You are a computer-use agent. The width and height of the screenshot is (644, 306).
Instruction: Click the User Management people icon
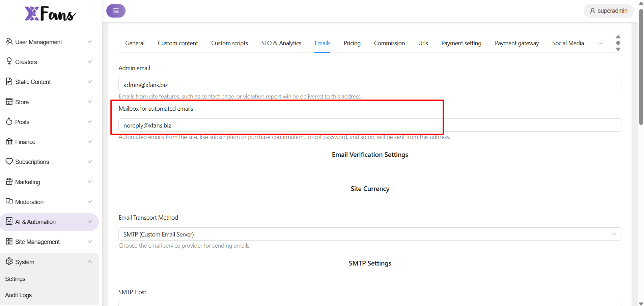(x=9, y=41)
